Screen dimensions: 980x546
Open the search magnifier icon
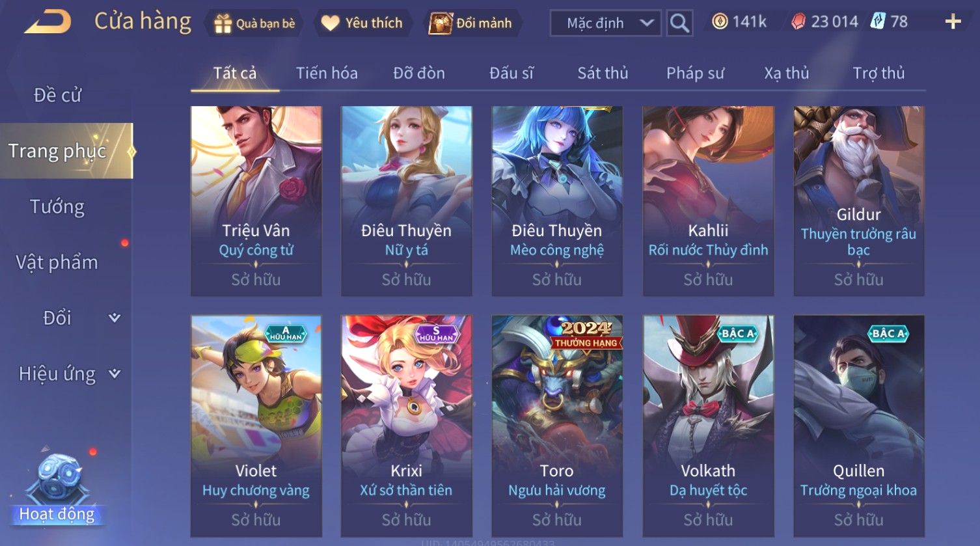click(679, 23)
